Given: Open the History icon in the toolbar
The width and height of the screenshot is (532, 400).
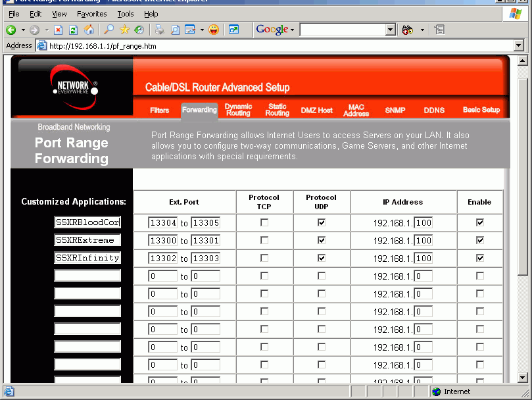Looking at the screenshot, I should coord(139,30).
